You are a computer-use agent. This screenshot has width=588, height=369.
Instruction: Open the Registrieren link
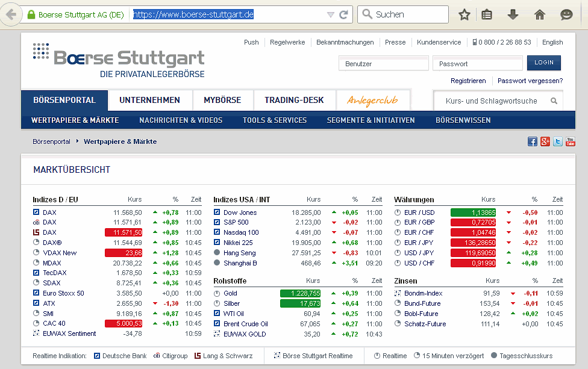(468, 81)
